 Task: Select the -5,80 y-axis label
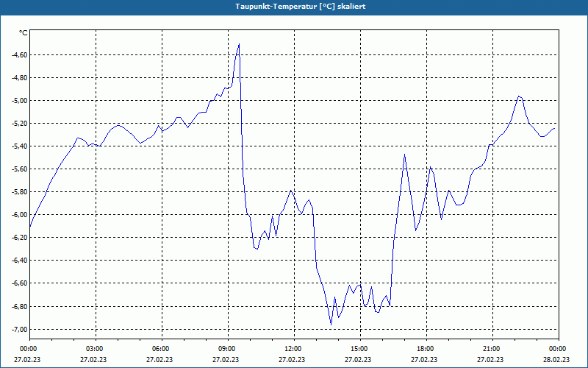click(19, 192)
